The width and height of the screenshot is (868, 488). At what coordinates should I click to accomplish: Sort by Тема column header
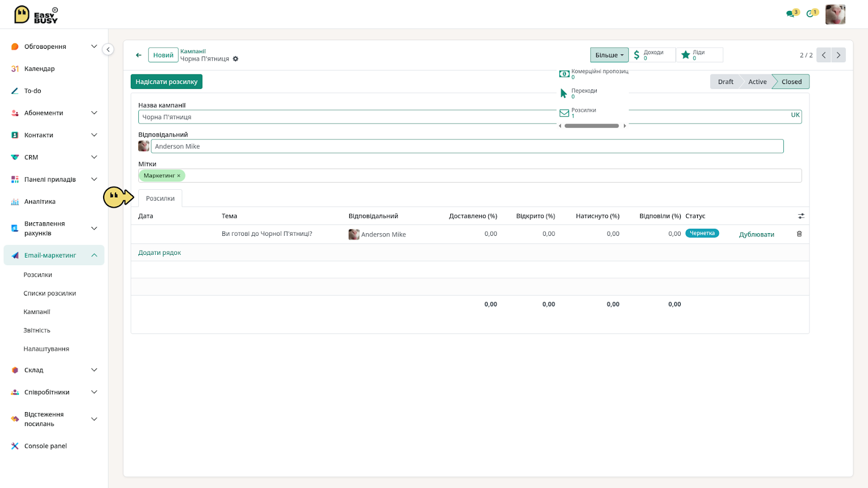pos(229,216)
